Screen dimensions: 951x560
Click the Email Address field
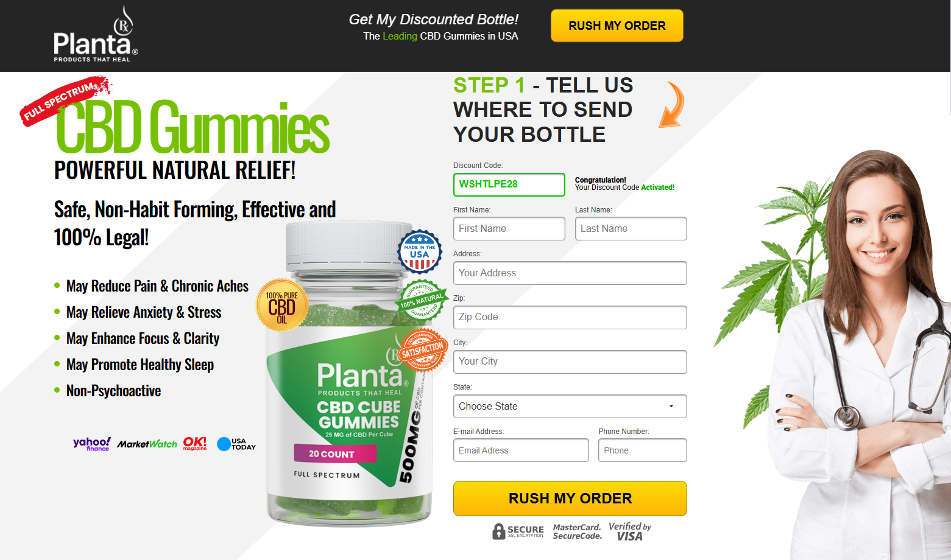521,450
